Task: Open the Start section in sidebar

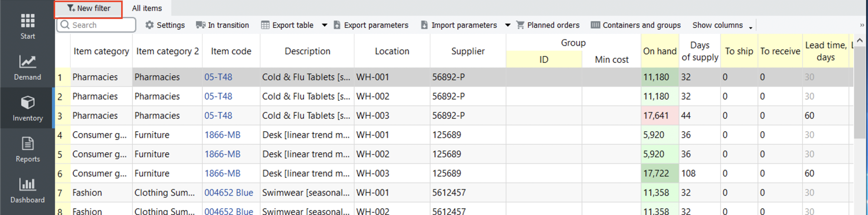Action: (x=27, y=26)
